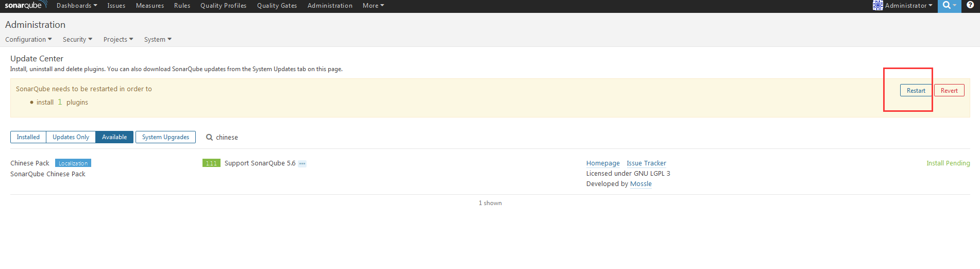Click the plugin search magnifier icon
The image size is (980, 269).
click(x=209, y=137)
